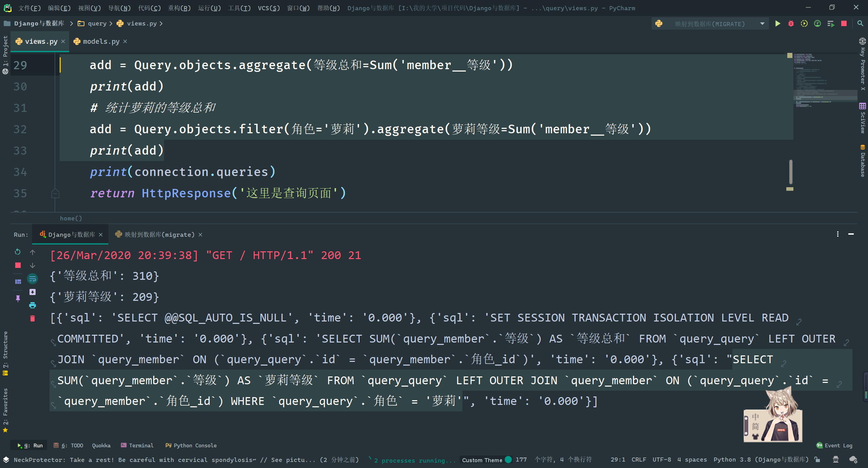Toggle soft-wrap in Run console

click(x=33, y=279)
